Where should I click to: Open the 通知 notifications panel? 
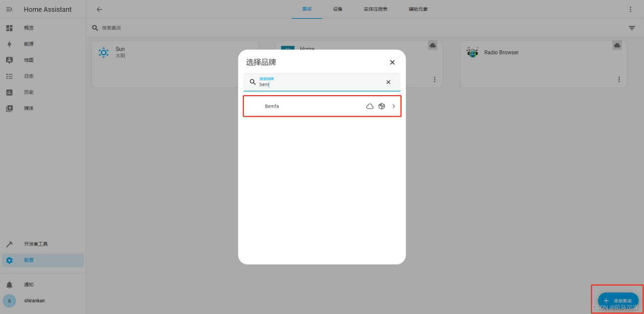[43, 284]
